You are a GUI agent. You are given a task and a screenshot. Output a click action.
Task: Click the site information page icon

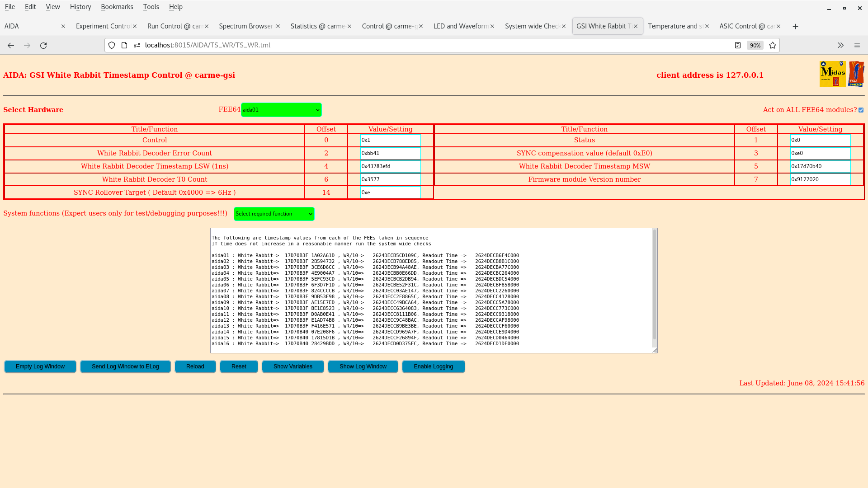pos(124,45)
